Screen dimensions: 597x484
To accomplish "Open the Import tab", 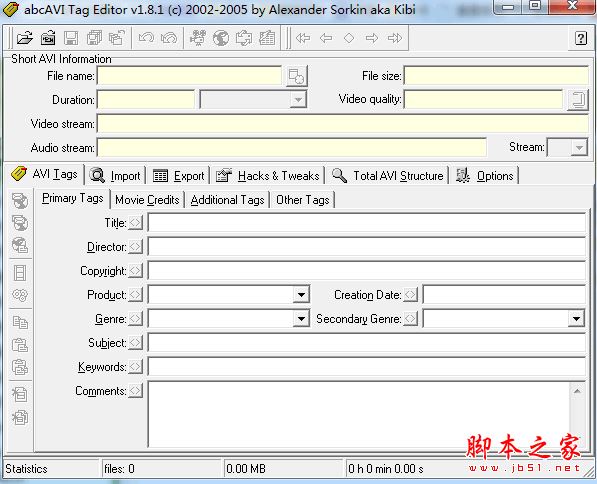I will point(115,176).
